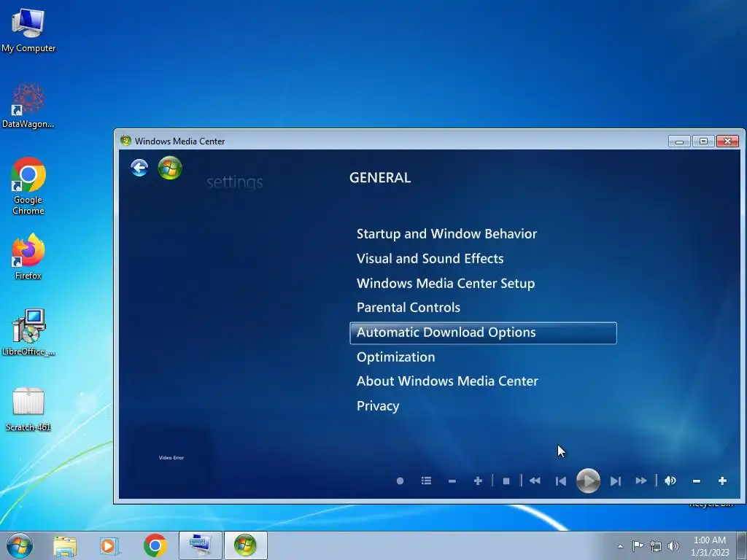Go back using the blue arrow button

139,168
